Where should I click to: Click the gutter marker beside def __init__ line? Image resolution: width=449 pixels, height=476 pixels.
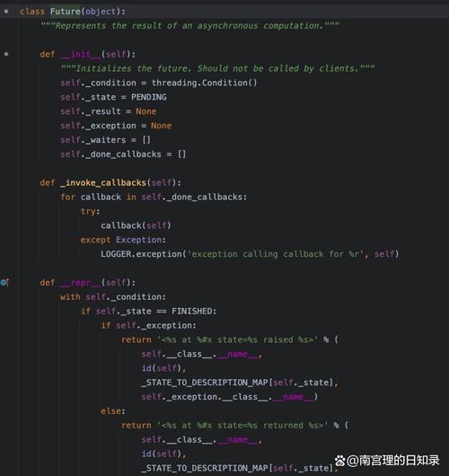click(6, 55)
